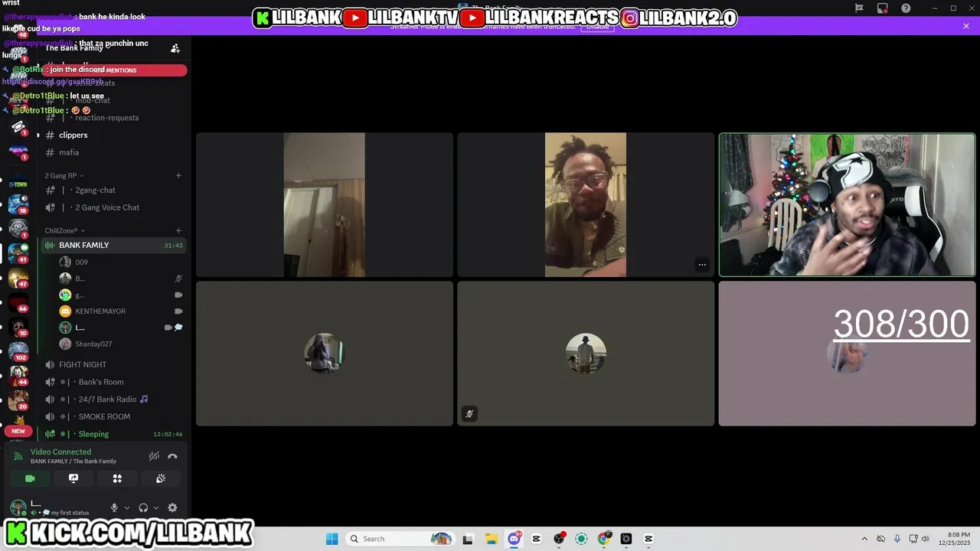Open User Settings gear
The width and height of the screenshot is (980, 551).
pyautogui.click(x=172, y=507)
